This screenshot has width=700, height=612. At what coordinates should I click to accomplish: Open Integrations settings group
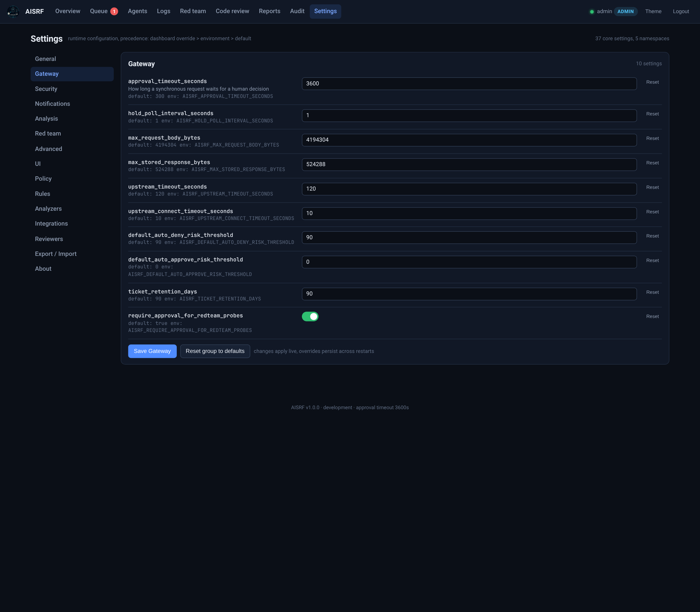coord(72,224)
